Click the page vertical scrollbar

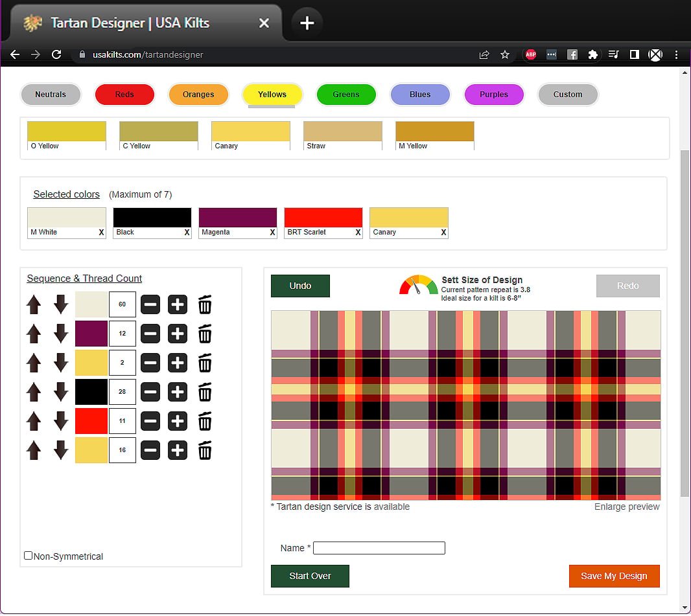pyautogui.click(x=685, y=324)
